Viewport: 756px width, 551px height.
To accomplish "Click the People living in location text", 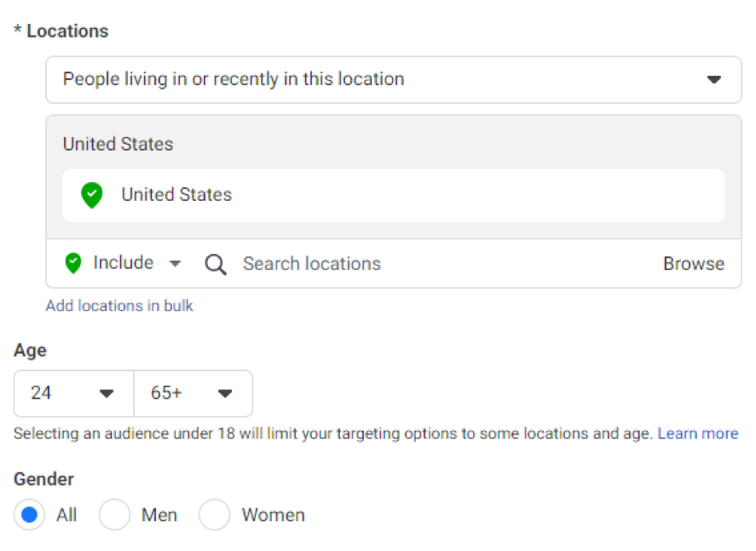I will pyautogui.click(x=234, y=79).
